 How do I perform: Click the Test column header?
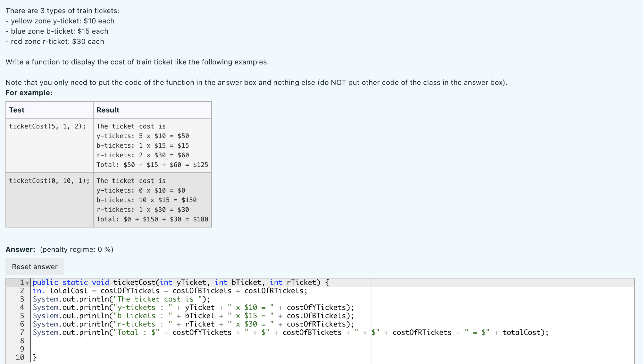(x=16, y=110)
